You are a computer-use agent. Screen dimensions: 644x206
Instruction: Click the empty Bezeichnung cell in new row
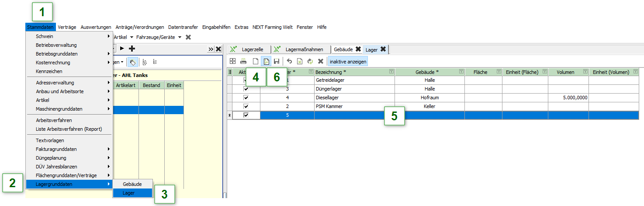coord(354,115)
